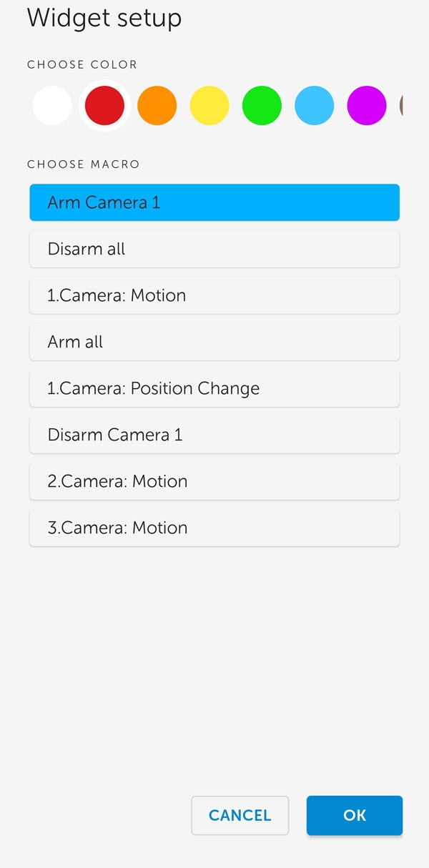Select the magenta color swatch
This screenshot has width=429, height=868.
point(367,106)
